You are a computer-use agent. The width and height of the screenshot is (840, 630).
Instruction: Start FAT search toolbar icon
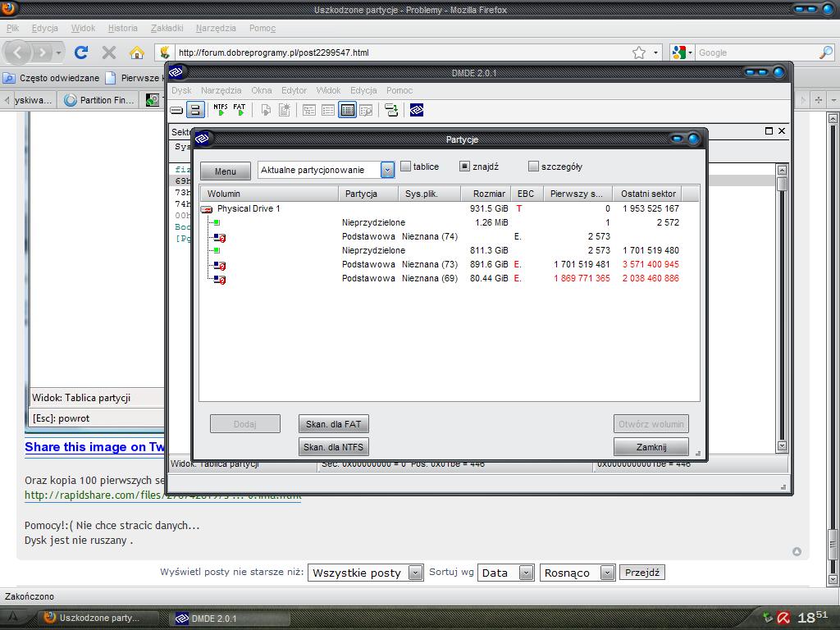[240, 110]
